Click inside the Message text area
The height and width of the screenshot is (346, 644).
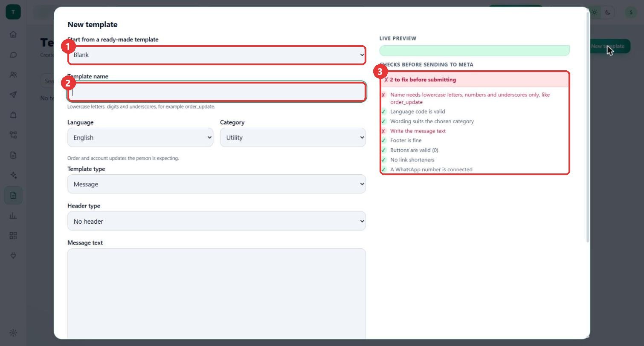pos(217,294)
